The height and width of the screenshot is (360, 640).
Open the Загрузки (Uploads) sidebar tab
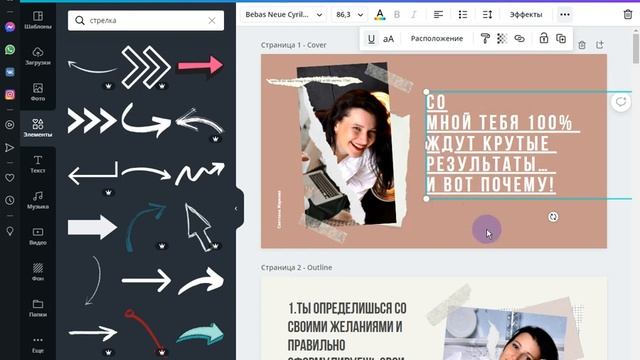[x=38, y=56]
